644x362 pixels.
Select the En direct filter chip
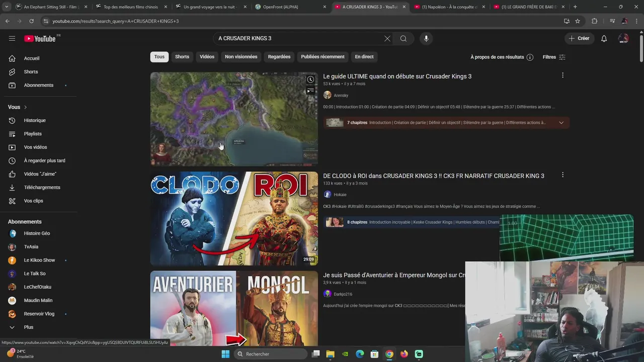coord(364,57)
